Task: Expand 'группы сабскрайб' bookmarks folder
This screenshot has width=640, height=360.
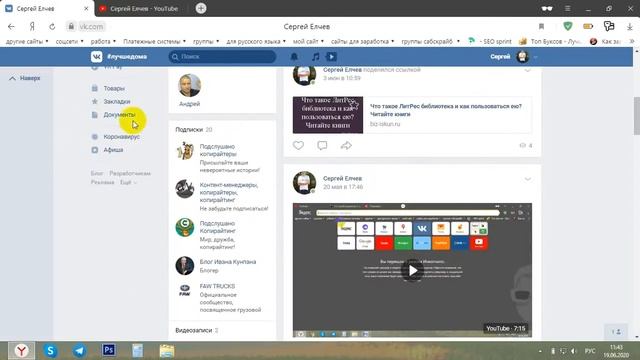Action: [x=431, y=41]
